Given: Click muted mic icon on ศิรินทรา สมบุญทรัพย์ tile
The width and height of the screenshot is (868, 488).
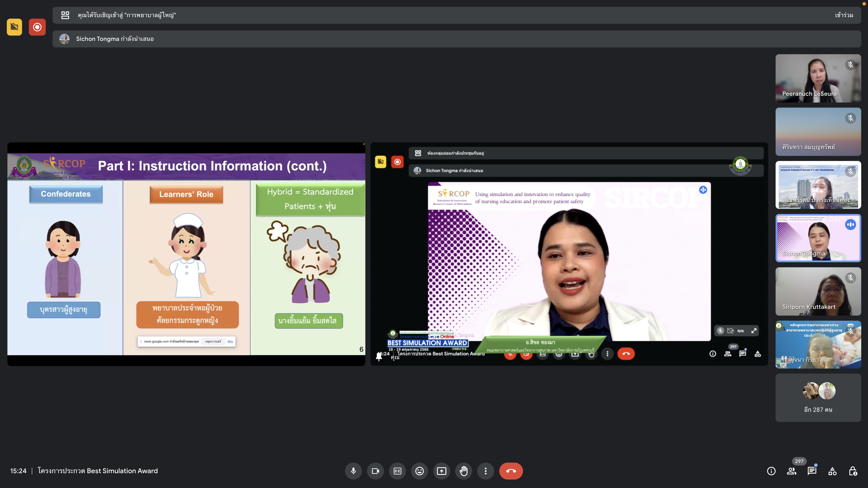Looking at the screenshot, I should (x=850, y=118).
